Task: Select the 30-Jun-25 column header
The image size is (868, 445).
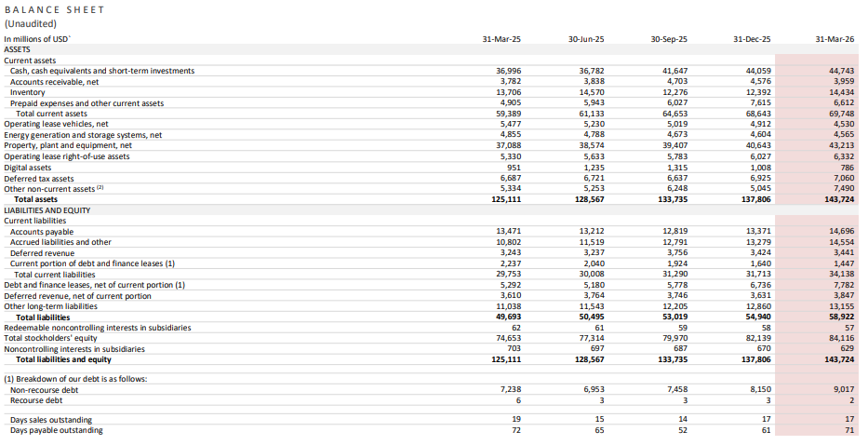Action: pyautogui.click(x=585, y=39)
